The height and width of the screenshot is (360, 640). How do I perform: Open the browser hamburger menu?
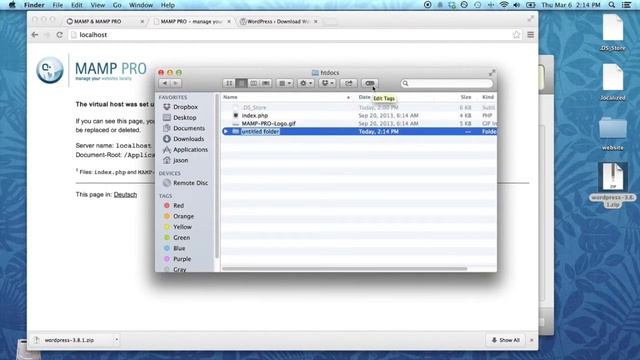530,35
